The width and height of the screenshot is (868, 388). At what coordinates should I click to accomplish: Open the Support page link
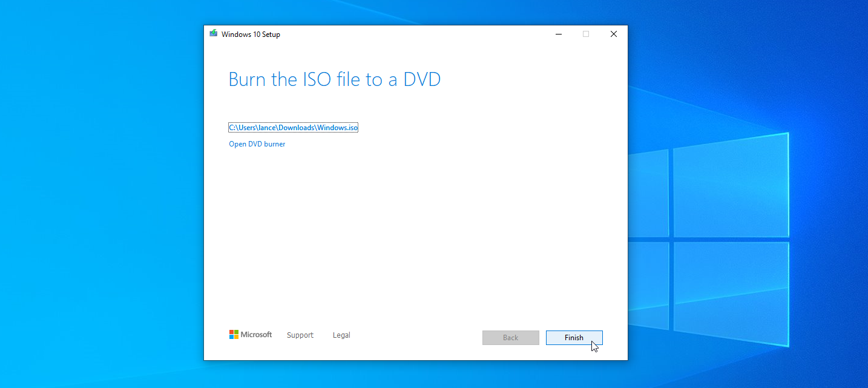pos(300,334)
